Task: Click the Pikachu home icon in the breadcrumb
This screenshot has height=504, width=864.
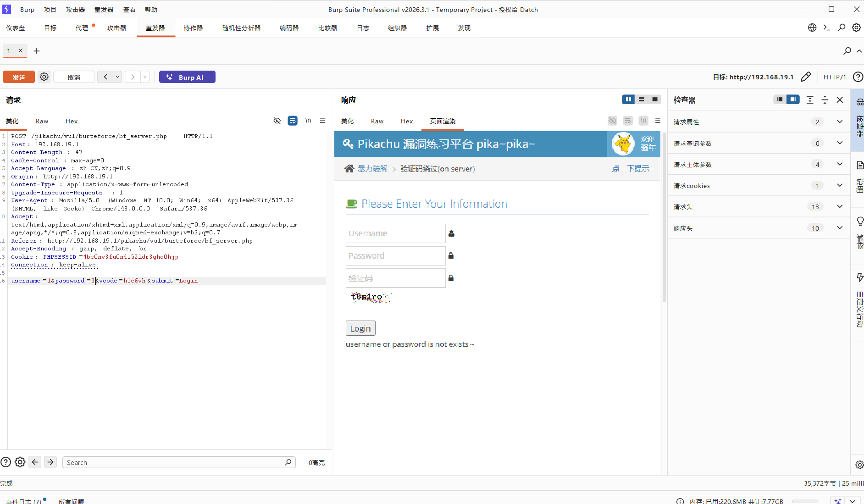Action: coord(349,168)
